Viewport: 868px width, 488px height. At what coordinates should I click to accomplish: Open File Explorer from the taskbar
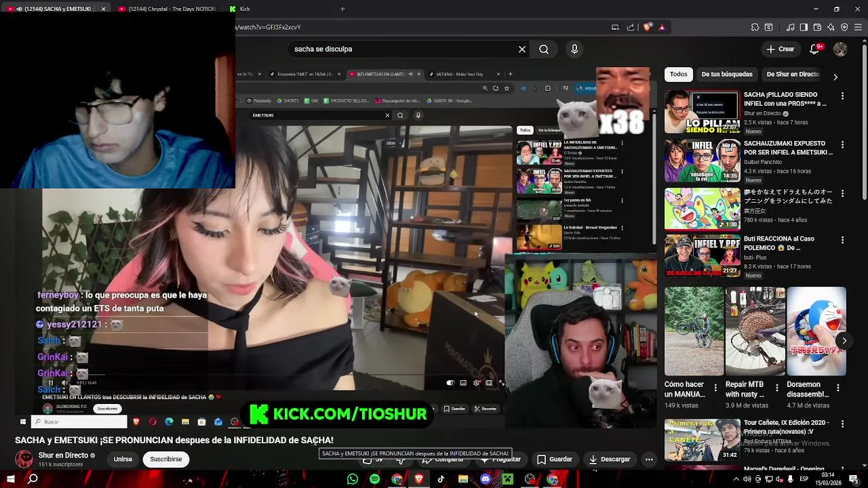pyautogui.click(x=463, y=479)
